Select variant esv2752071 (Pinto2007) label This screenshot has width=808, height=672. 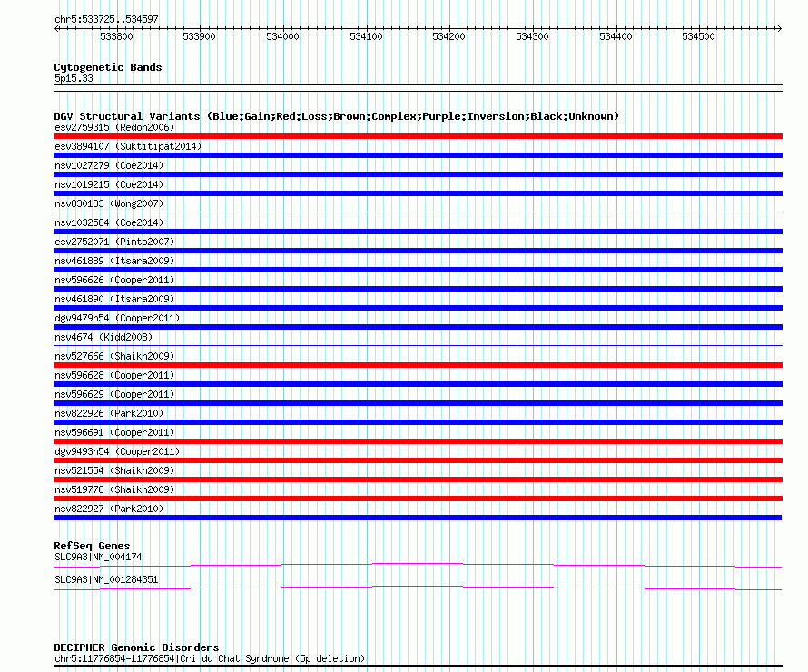point(114,242)
